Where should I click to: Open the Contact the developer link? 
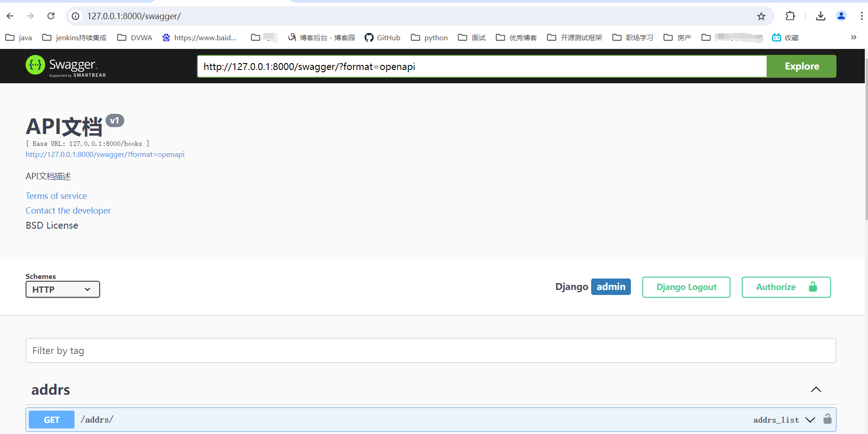click(68, 210)
